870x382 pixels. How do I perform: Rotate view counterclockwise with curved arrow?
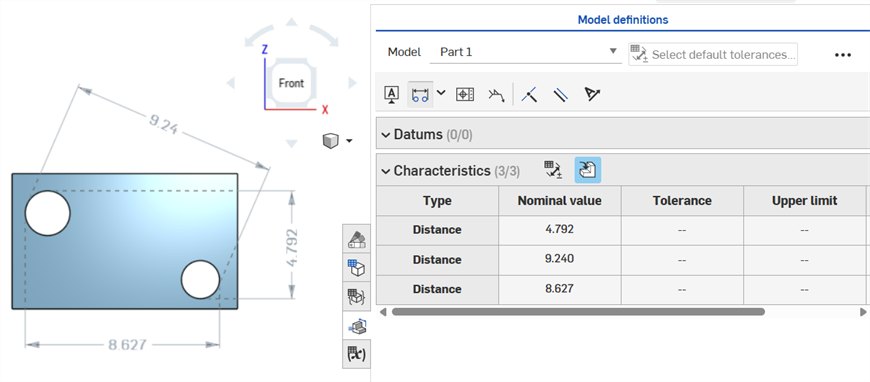point(258,36)
